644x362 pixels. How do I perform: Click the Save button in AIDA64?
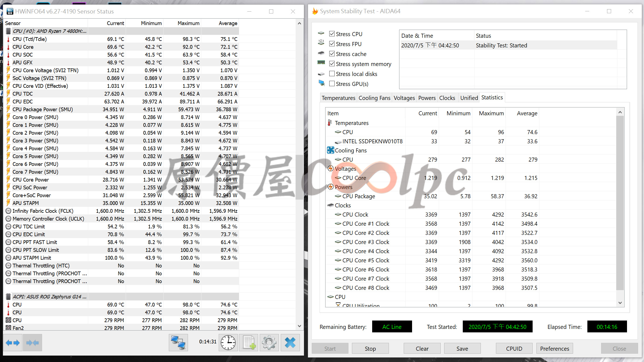[462, 349]
